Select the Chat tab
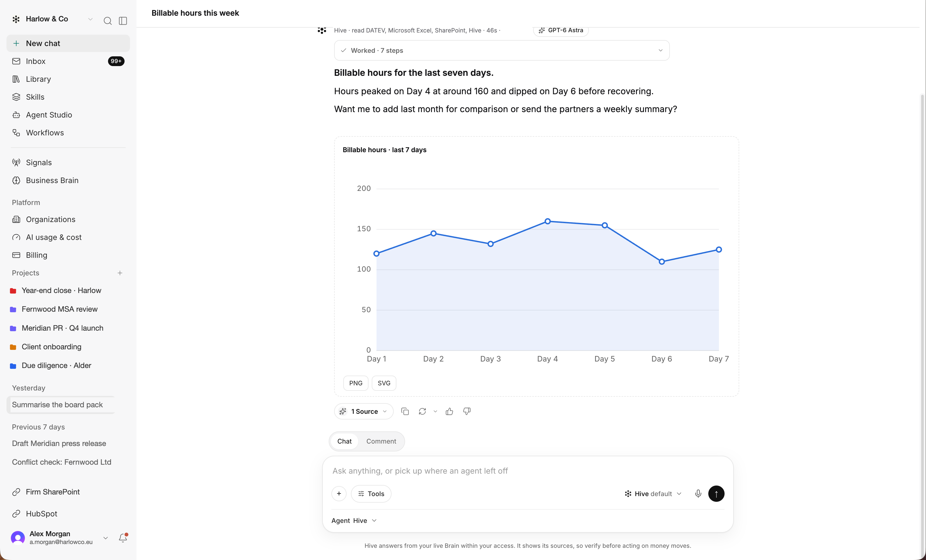Screen dimensions: 926x560 coord(344,441)
